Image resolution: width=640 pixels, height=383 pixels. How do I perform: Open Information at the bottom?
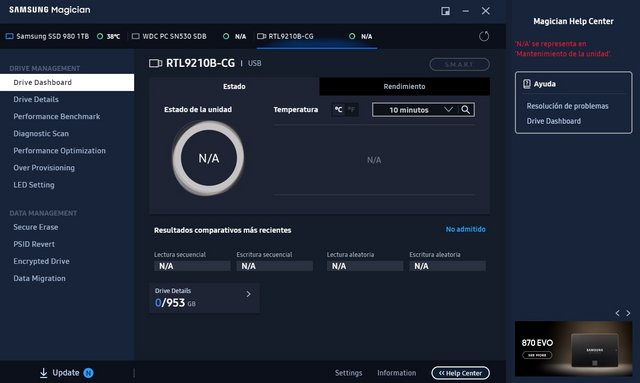[396, 373]
